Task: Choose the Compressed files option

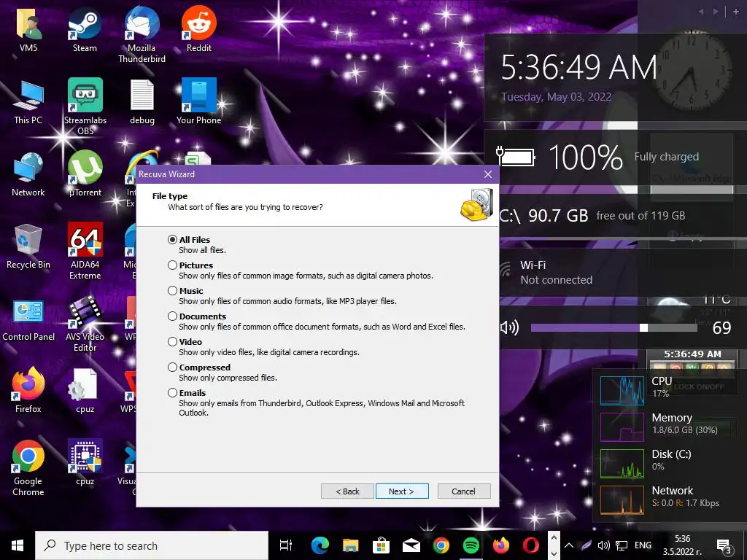Action: (172, 367)
